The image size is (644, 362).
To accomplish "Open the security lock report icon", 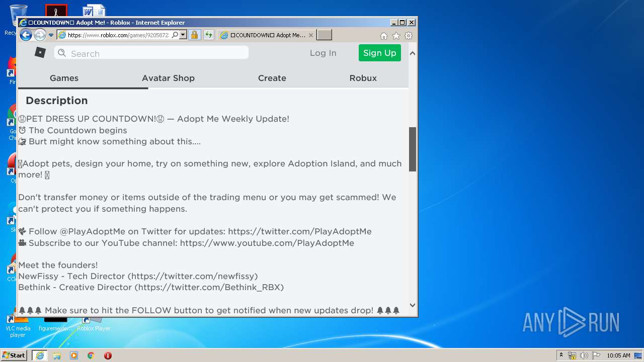I will coord(194,35).
